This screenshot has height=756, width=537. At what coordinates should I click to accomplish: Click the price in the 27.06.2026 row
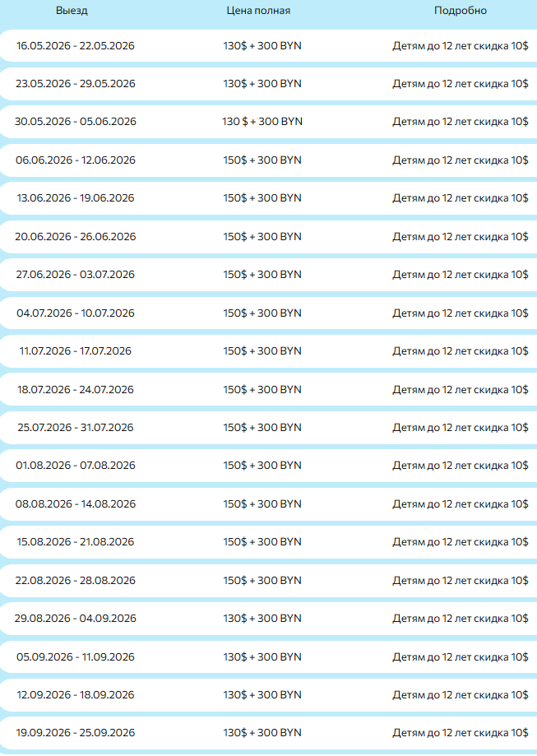(262, 275)
